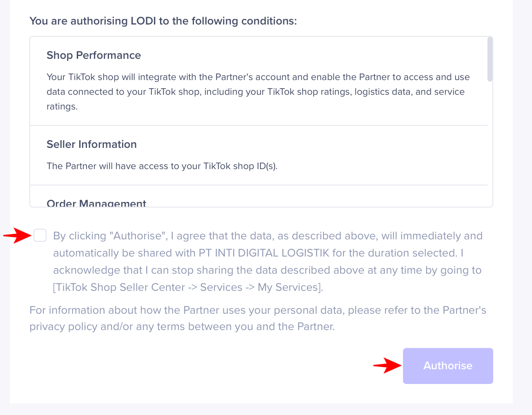Image resolution: width=532 pixels, height=415 pixels.
Task: Select the Seller Information heading
Action: (x=91, y=144)
